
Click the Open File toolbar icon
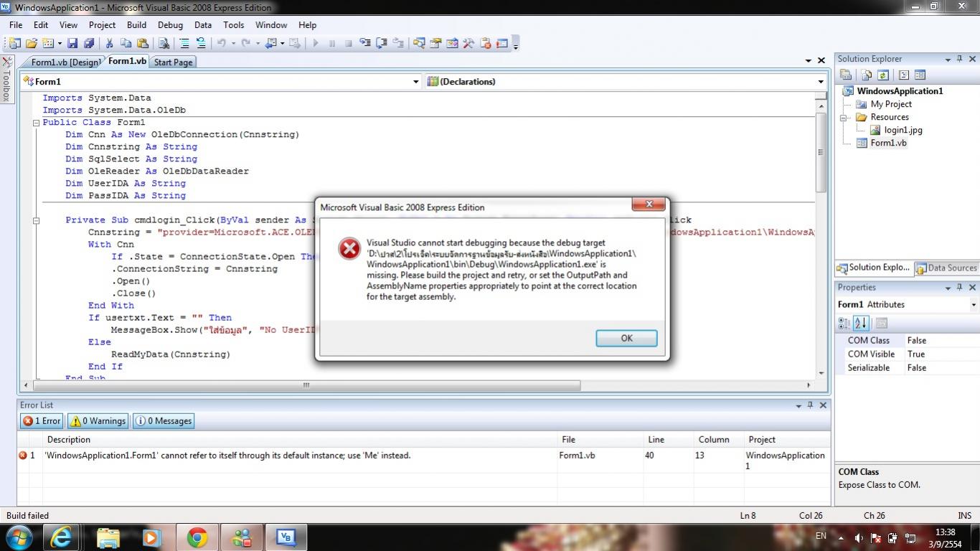(x=32, y=43)
